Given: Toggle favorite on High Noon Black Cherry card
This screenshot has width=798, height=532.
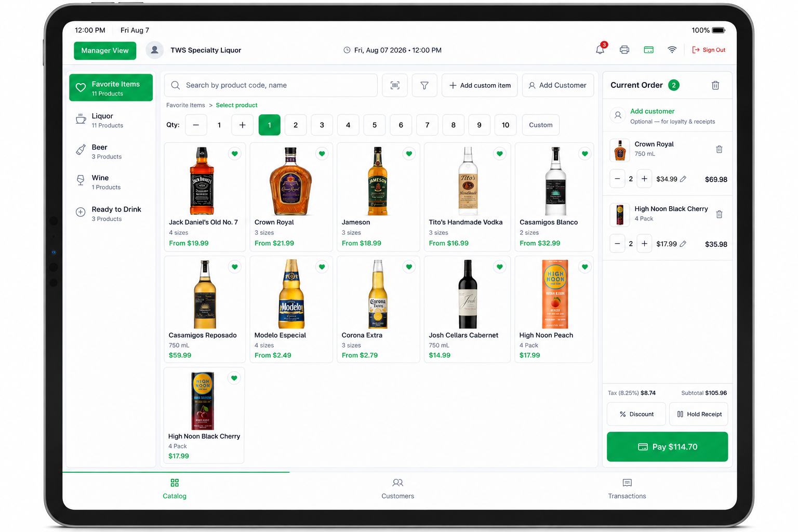Looking at the screenshot, I should [234, 378].
